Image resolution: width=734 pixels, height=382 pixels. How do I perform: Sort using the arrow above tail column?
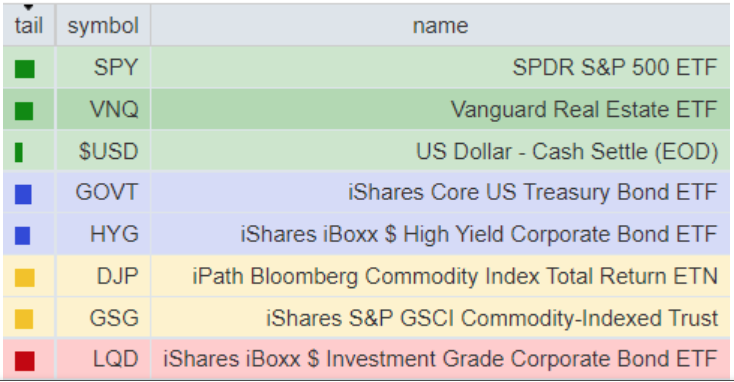click(29, 7)
